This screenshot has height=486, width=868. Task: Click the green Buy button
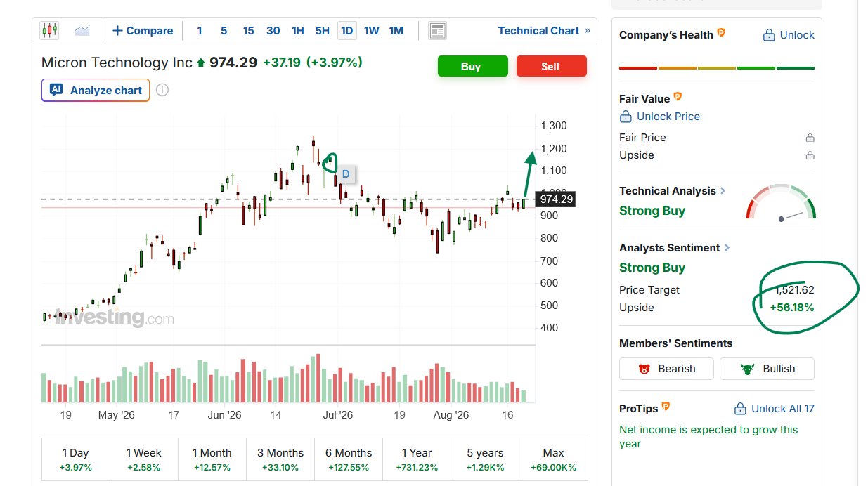[x=472, y=66]
